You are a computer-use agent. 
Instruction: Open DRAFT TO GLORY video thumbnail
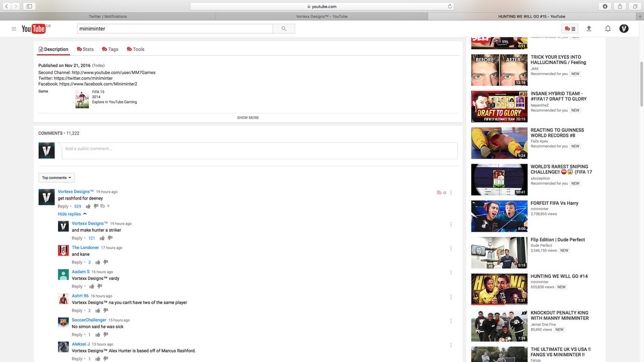pyautogui.click(x=499, y=107)
